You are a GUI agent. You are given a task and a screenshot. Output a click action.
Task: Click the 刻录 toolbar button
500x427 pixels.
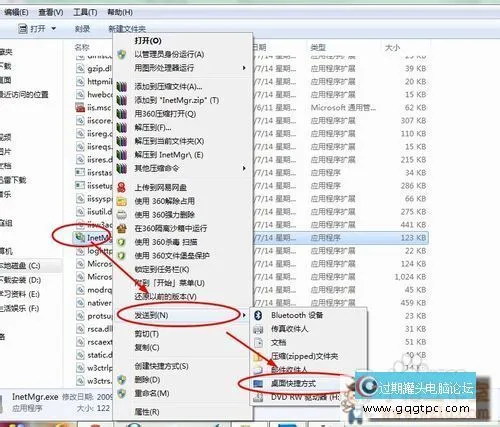pyautogui.click(x=82, y=29)
